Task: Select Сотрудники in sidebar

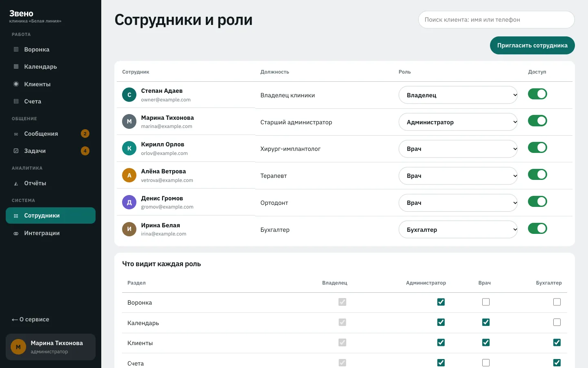Action: coord(51,215)
